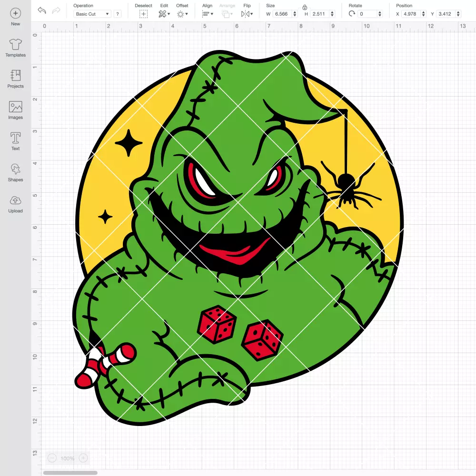Click the Undo arrow
Screen dimensions: 476x476
[x=42, y=10]
